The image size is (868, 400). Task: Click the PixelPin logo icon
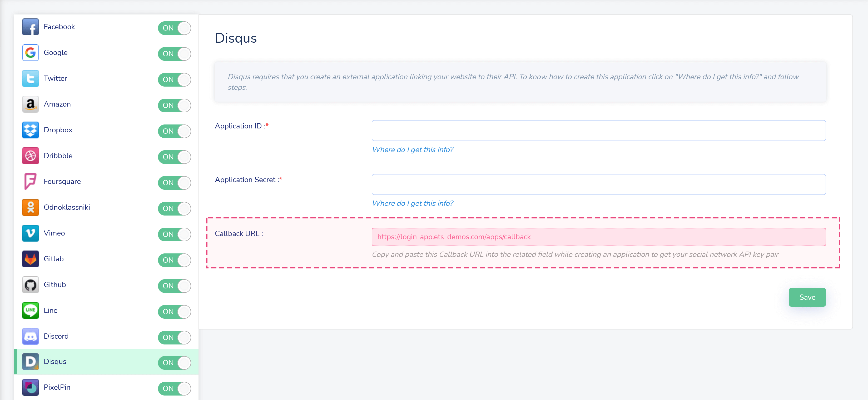pyautogui.click(x=30, y=388)
